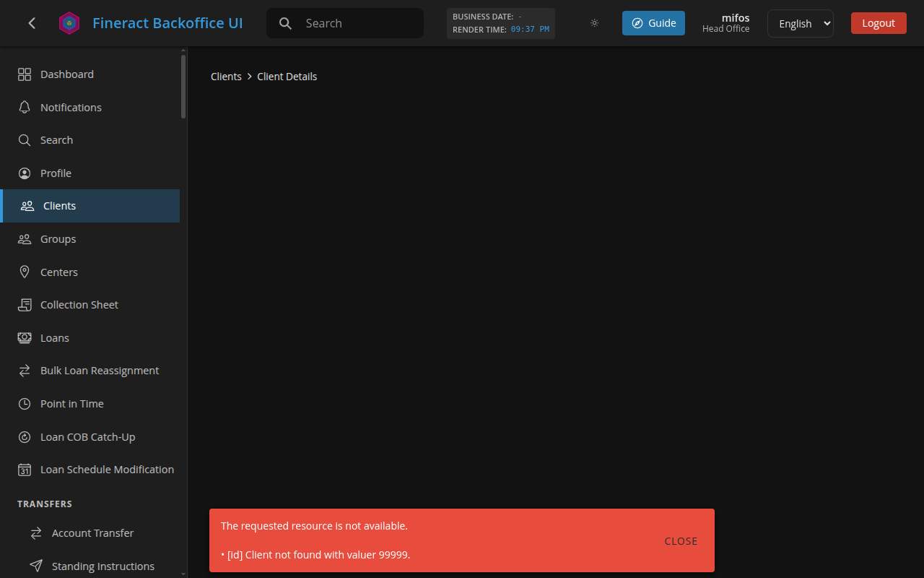The image size is (924, 578).
Task: Click render time 09:37 PM value
Action: click(530, 30)
